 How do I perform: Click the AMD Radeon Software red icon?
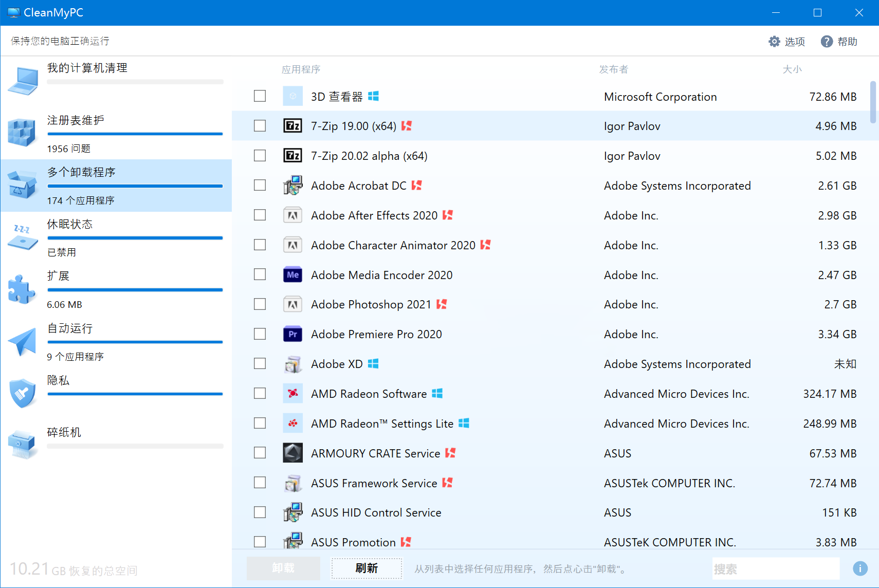(x=292, y=394)
